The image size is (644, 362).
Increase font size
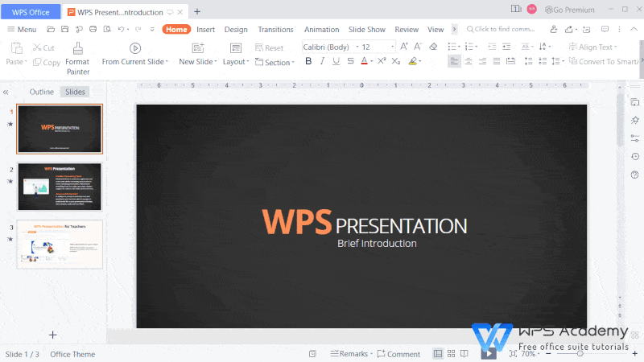point(404,47)
